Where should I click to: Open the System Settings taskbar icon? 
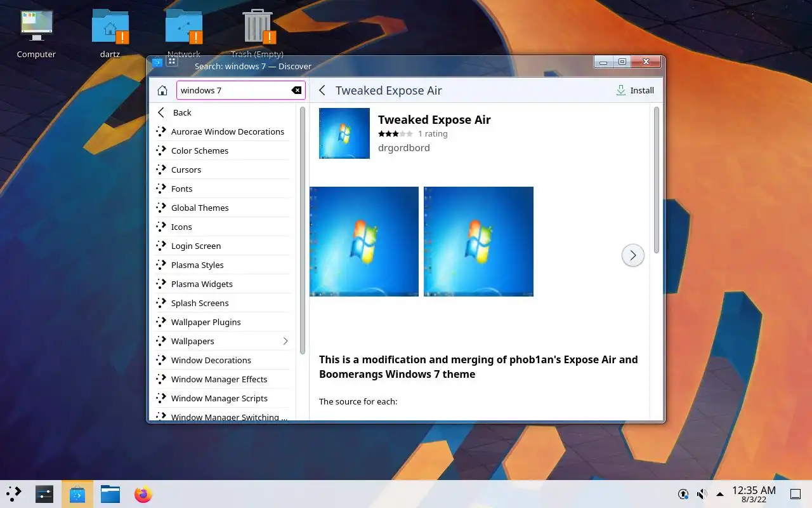click(x=44, y=494)
